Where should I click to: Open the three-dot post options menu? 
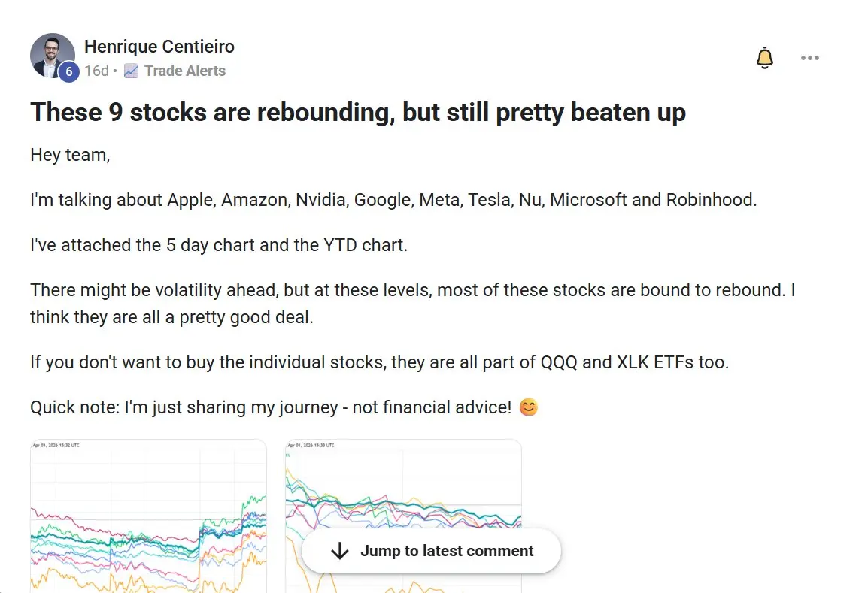coord(809,58)
